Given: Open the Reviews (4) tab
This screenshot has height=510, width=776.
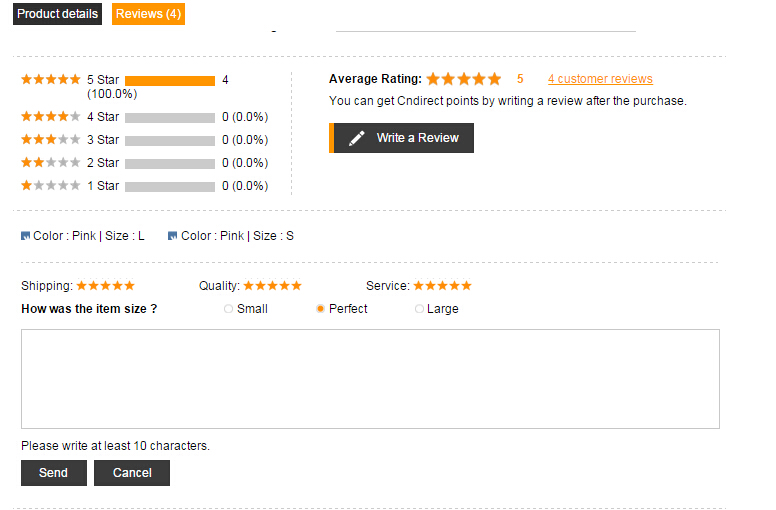Looking at the screenshot, I should pos(147,14).
